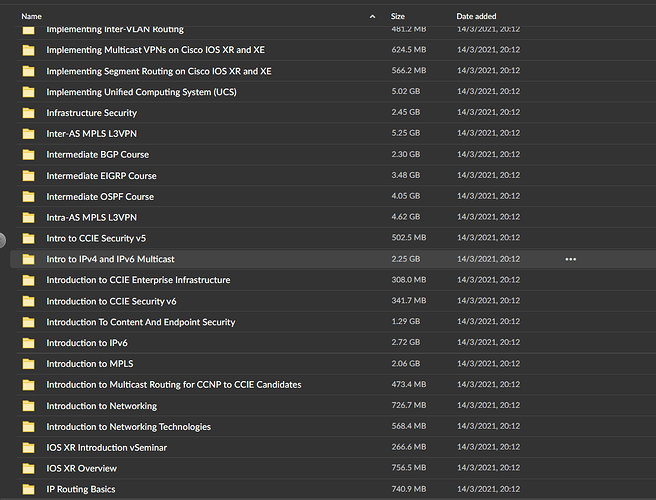Click folder icon next to IP Routing Basics
The height and width of the screenshot is (500, 656).
(x=28, y=489)
